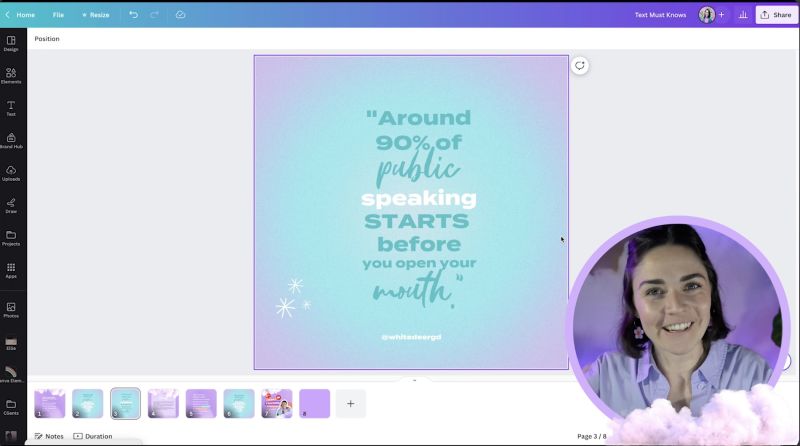Add a comment with the bubble icon
Image resolution: width=800 pixels, height=446 pixels.
coord(580,66)
